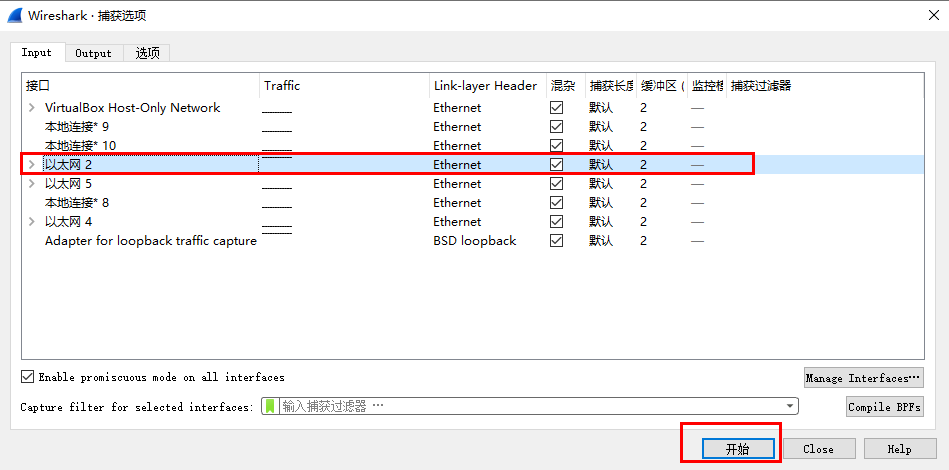The height and width of the screenshot is (470, 949).
Task: Uncheck Enable promiscuous mode on all interfaces
Action: pos(27,377)
